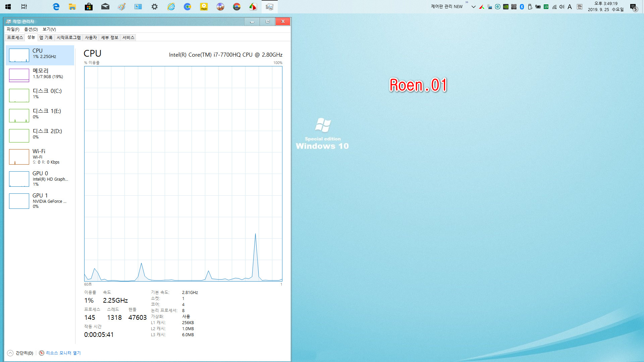Select 디스크 2(D:) in the sidebar
This screenshot has height=362, width=644.
tap(40, 136)
